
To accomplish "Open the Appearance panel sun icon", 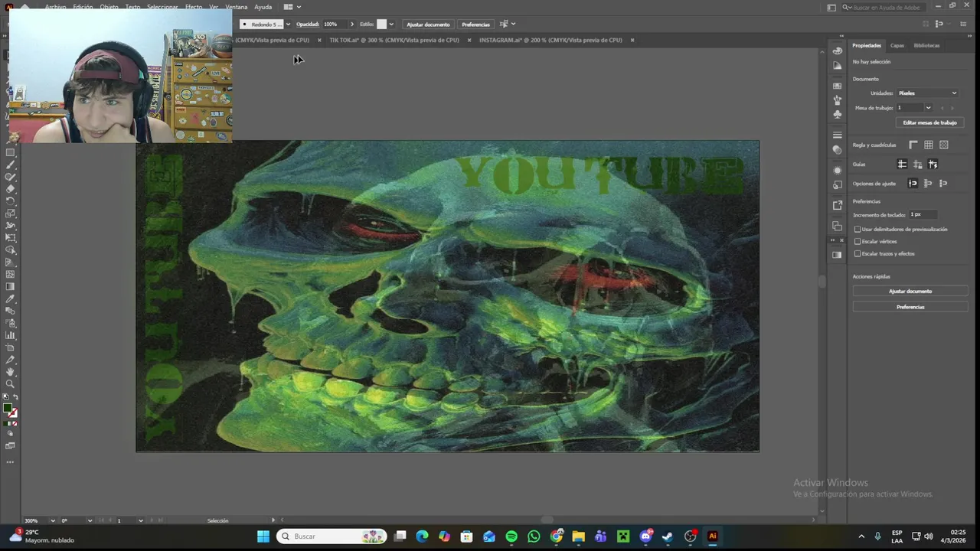I will point(837,171).
